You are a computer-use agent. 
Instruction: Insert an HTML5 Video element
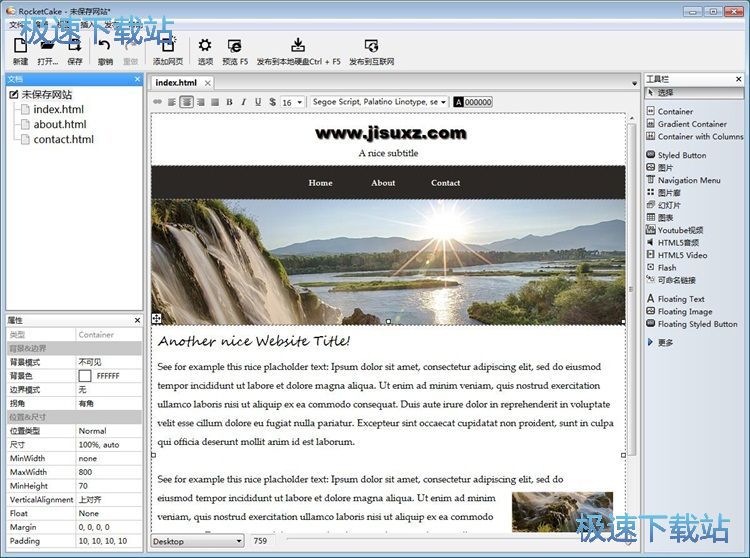click(682, 255)
